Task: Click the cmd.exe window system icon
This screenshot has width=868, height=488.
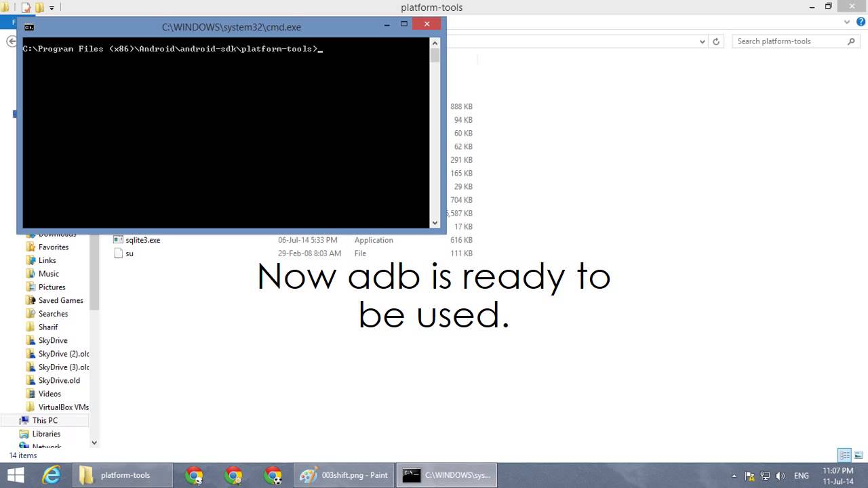Action: 29,27
